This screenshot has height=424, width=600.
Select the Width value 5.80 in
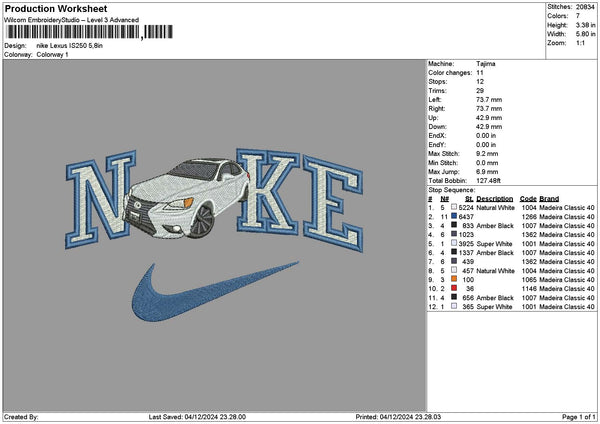pyautogui.click(x=585, y=34)
